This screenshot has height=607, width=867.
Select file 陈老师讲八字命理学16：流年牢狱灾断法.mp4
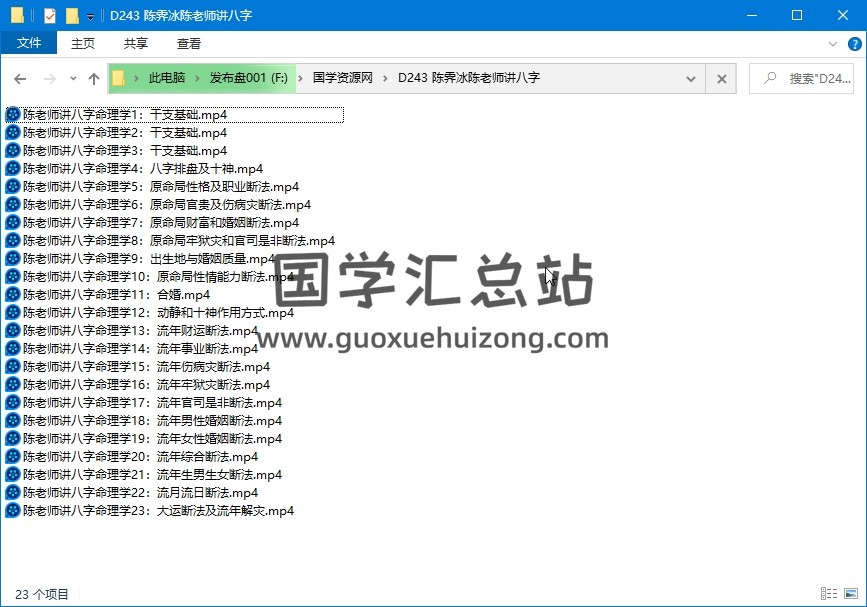click(138, 385)
